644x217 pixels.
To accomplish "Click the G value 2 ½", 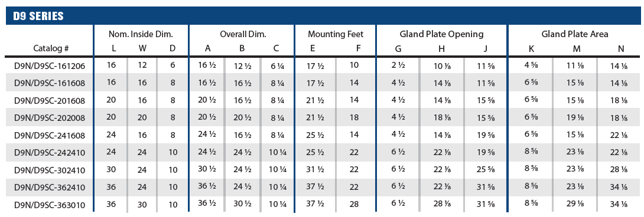I will [x=398, y=65].
